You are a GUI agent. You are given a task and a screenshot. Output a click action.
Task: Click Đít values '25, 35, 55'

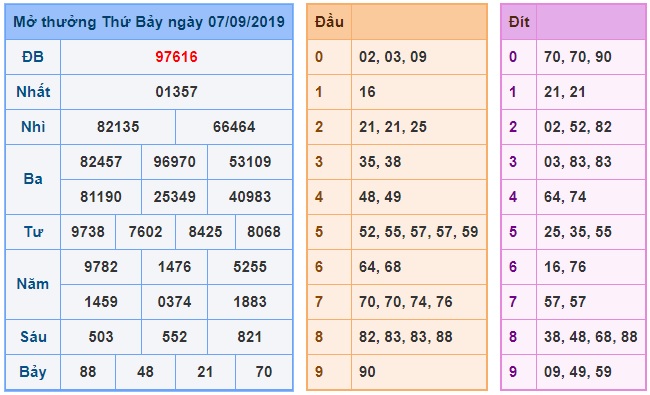(x=578, y=232)
